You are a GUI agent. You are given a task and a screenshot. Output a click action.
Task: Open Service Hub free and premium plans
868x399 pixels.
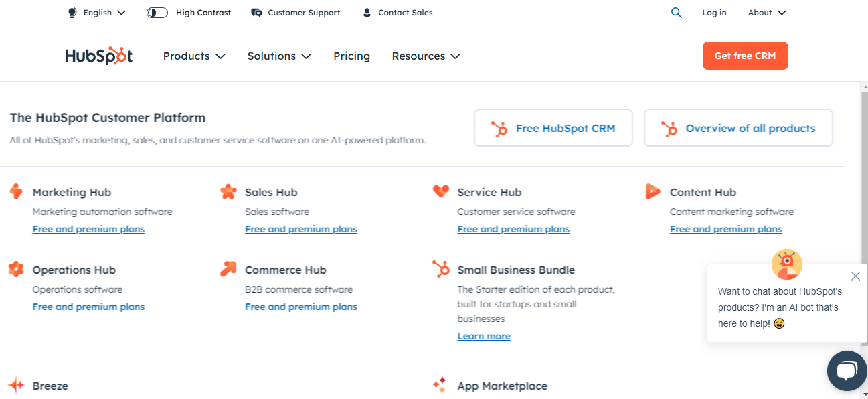click(513, 229)
